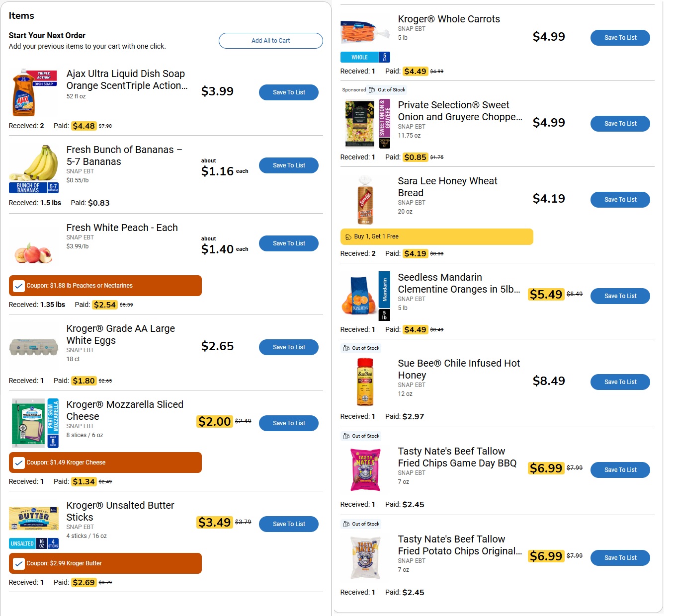Click the Buy 1, Get 1 Free tag icon
The image size is (677, 616).
click(348, 236)
